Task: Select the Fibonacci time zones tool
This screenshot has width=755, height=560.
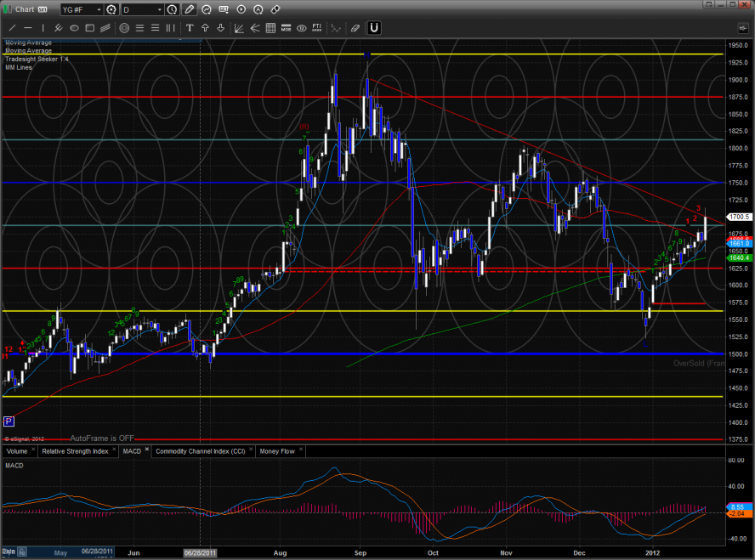Action: click(170, 28)
